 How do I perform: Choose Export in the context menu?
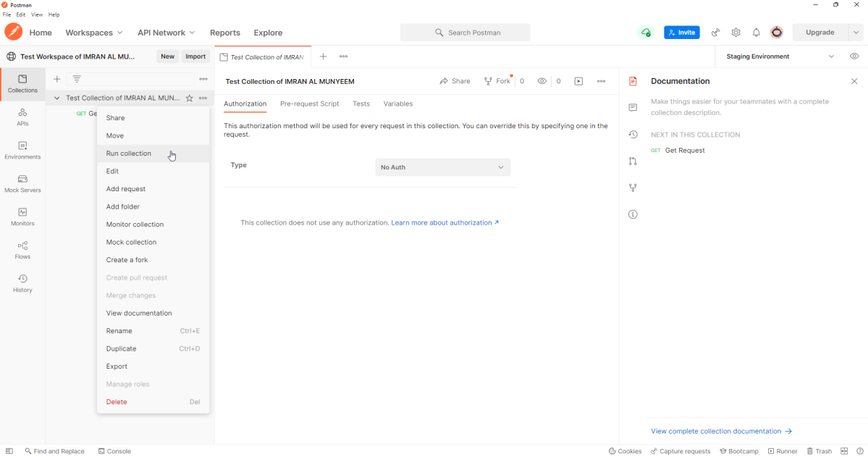[153, 366]
